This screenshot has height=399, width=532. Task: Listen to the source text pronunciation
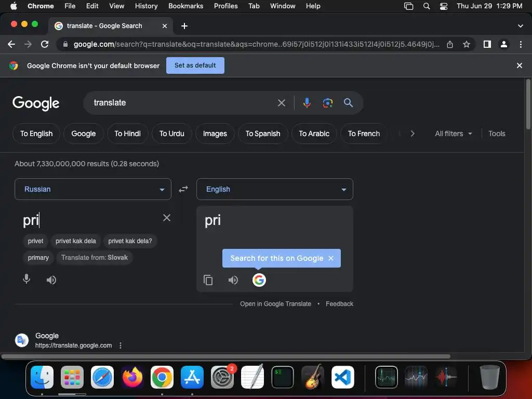click(x=51, y=280)
